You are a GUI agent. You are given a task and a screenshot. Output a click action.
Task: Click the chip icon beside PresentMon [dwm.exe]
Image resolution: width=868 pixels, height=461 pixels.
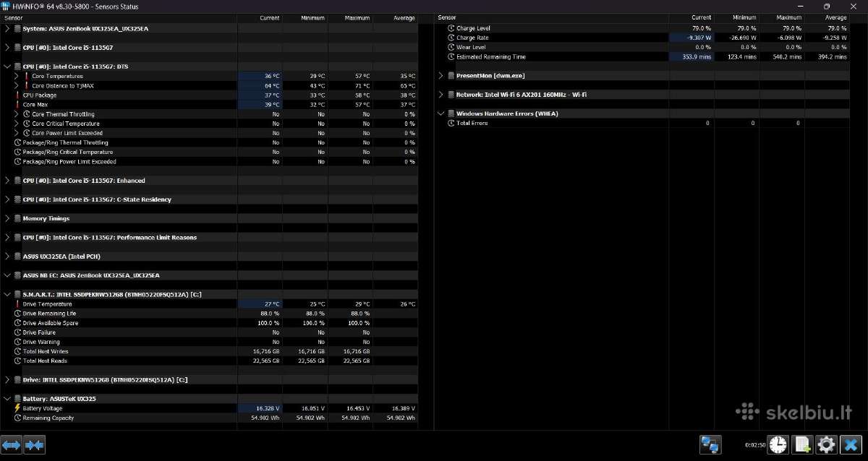451,75
